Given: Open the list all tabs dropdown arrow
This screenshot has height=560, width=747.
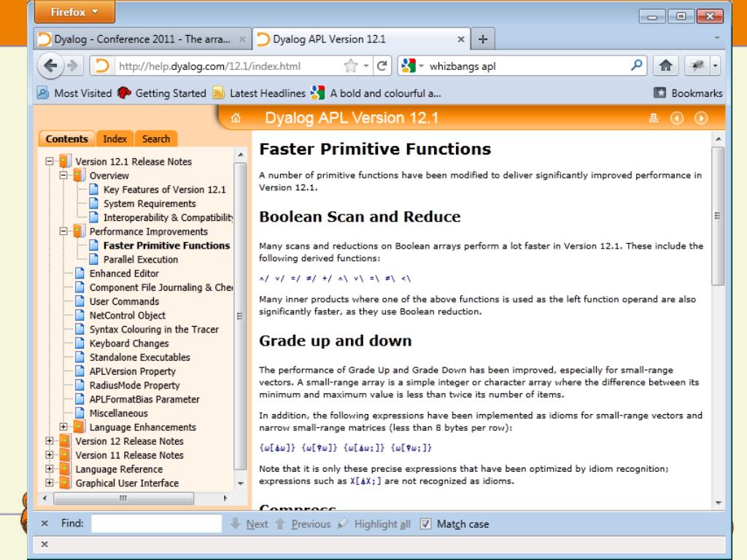Looking at the screenshot, I should (x=716, y=38).
